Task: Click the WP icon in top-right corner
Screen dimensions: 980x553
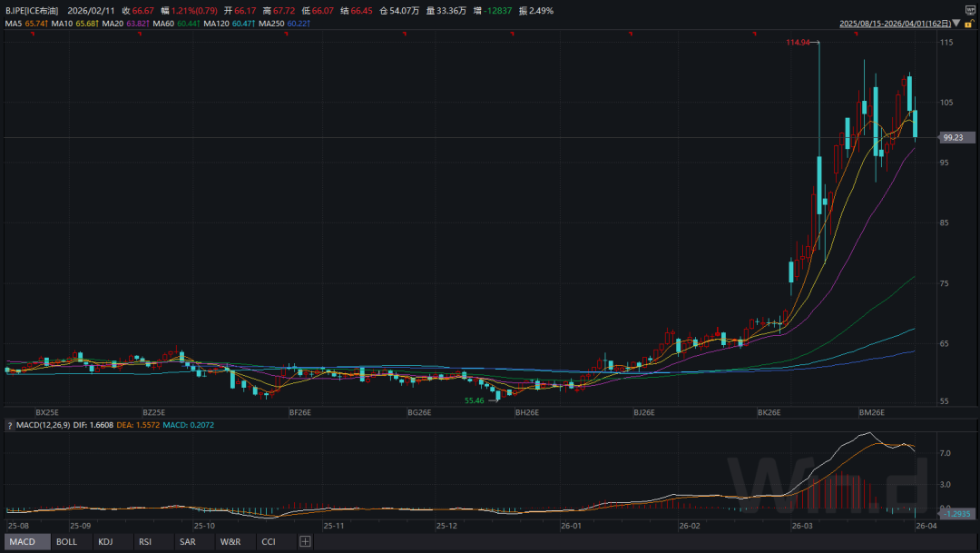Action: [x=970, y=9]
